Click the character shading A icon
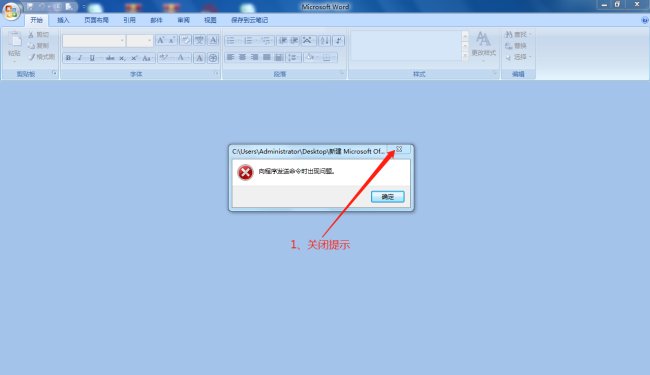The height and width of the screenshot is (375, 650). point(199,58)
